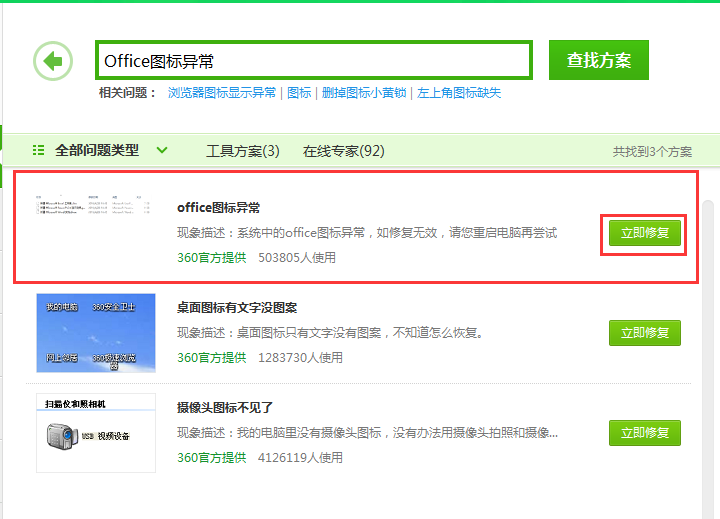Click the green back arrow icon
720x519 pixels.
coord(53,61)
